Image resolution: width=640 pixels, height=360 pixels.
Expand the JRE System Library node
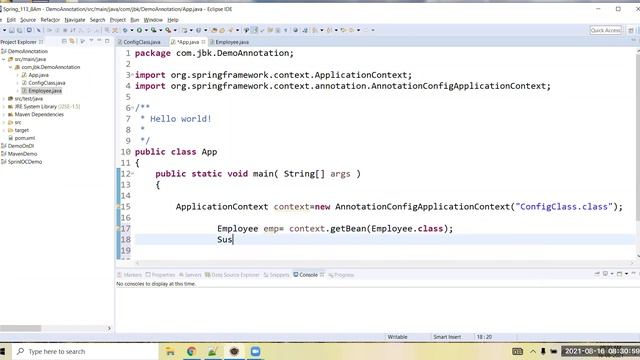point(4,107)
